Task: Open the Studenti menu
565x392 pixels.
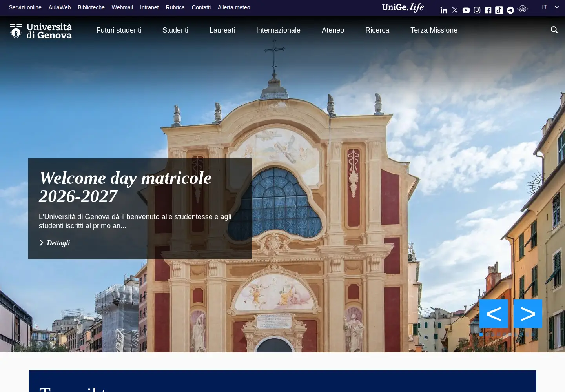Action: [175, 30]
